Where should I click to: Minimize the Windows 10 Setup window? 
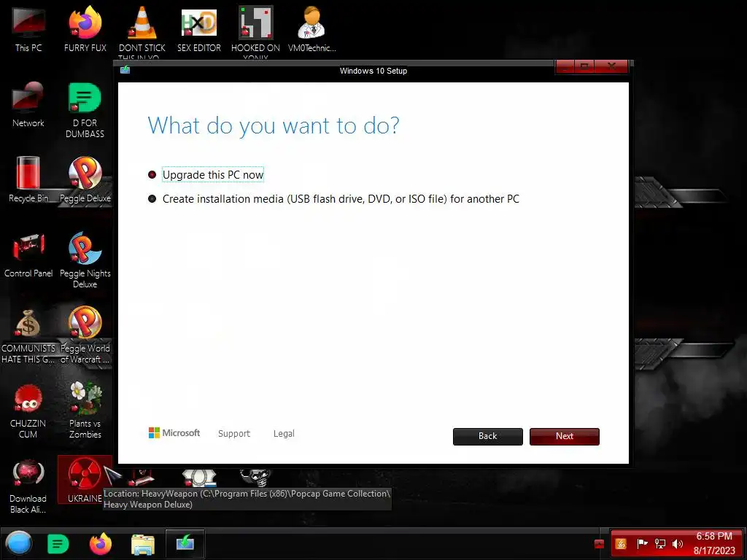565,66
